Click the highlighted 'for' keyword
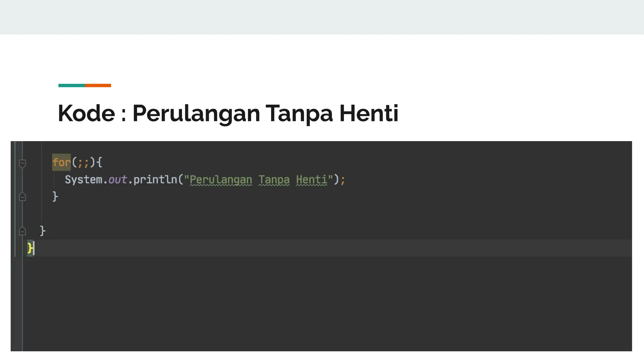The image size is (644, 362). pyautogui.click(x=62, y=162)
